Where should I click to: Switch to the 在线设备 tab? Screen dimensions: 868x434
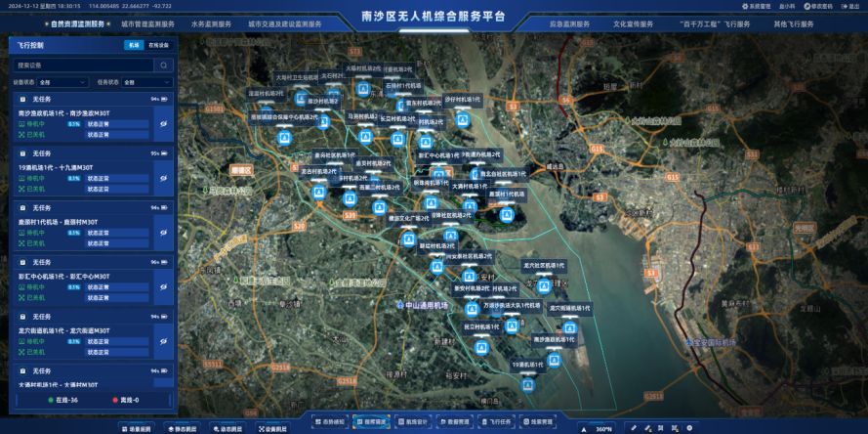pyautogui.click(x=158, y=45)
